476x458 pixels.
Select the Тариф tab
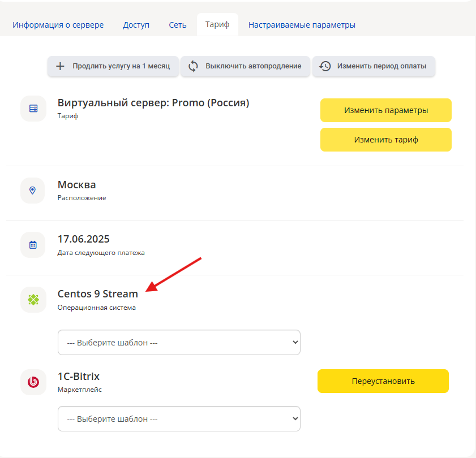coord(217,24)
